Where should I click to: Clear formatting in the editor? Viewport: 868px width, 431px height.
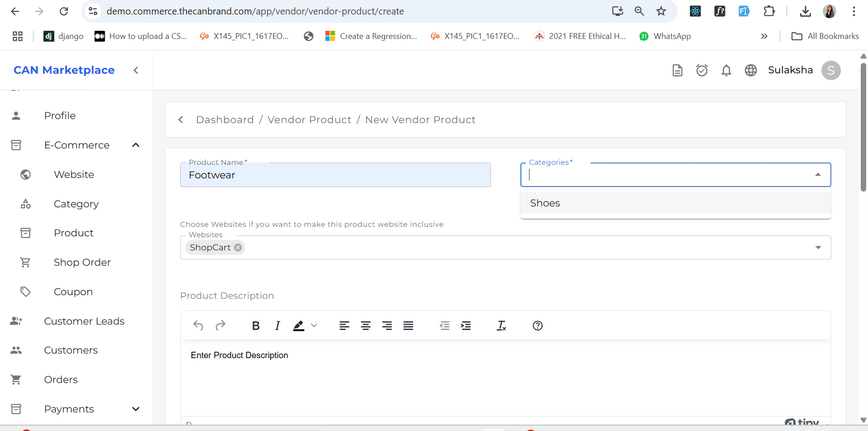pyautogui.click(x=501, y=326)
